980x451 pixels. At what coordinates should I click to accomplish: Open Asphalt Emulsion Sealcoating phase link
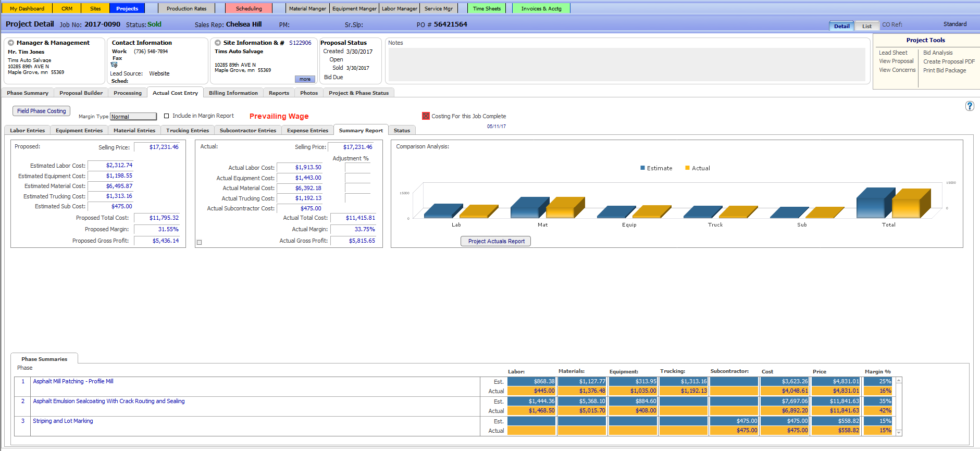[109, 401]
